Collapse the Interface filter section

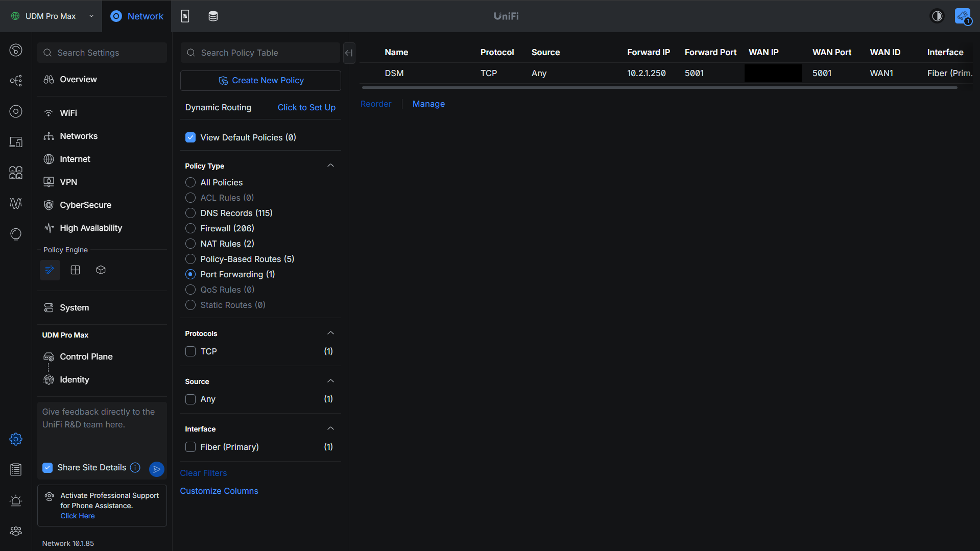(x=330, y=429)
